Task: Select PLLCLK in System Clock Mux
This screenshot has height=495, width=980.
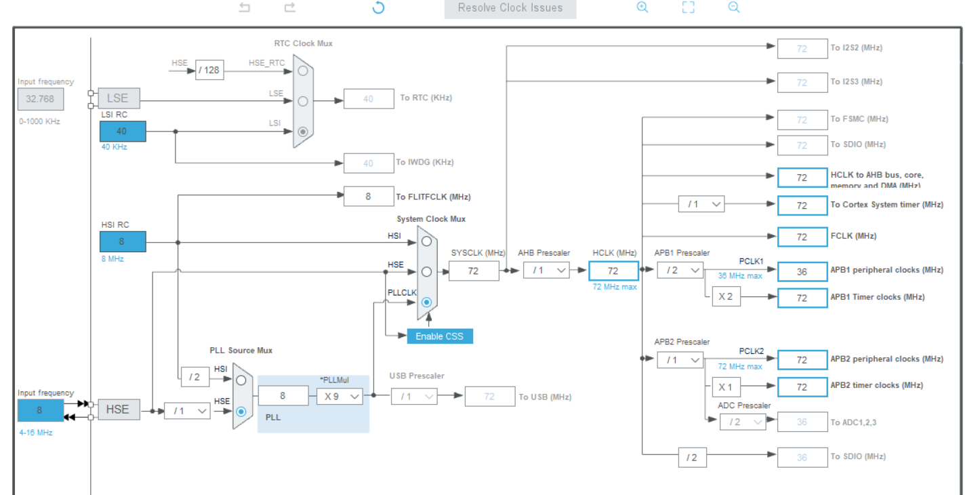Action: (426, 302)
